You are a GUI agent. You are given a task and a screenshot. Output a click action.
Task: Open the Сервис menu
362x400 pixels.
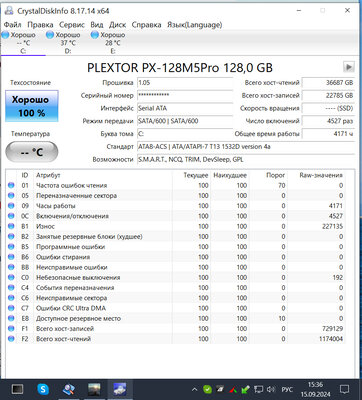coord(72,25)
